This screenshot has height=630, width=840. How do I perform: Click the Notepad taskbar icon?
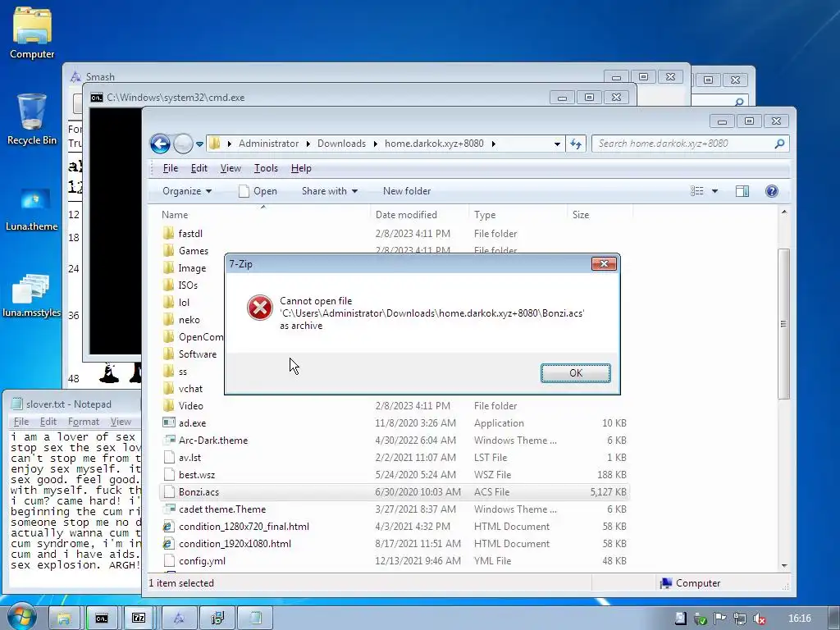(x=256, y=619)
